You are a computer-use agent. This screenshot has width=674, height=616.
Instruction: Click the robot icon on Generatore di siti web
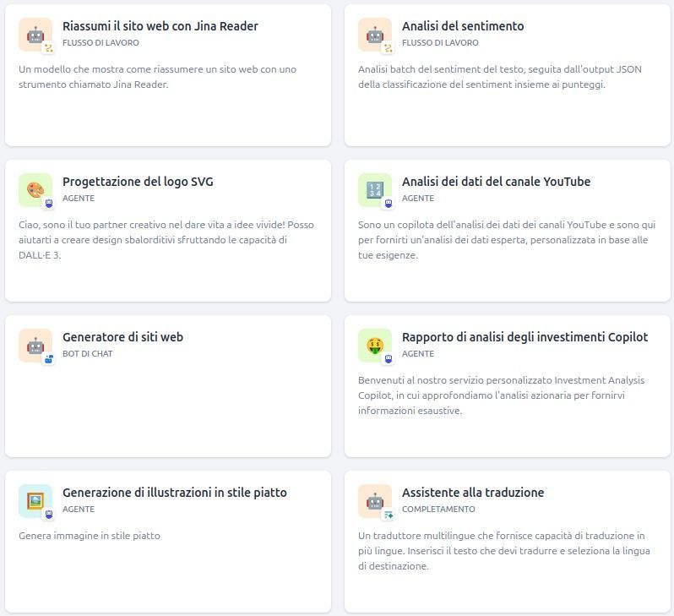point(35,346)
